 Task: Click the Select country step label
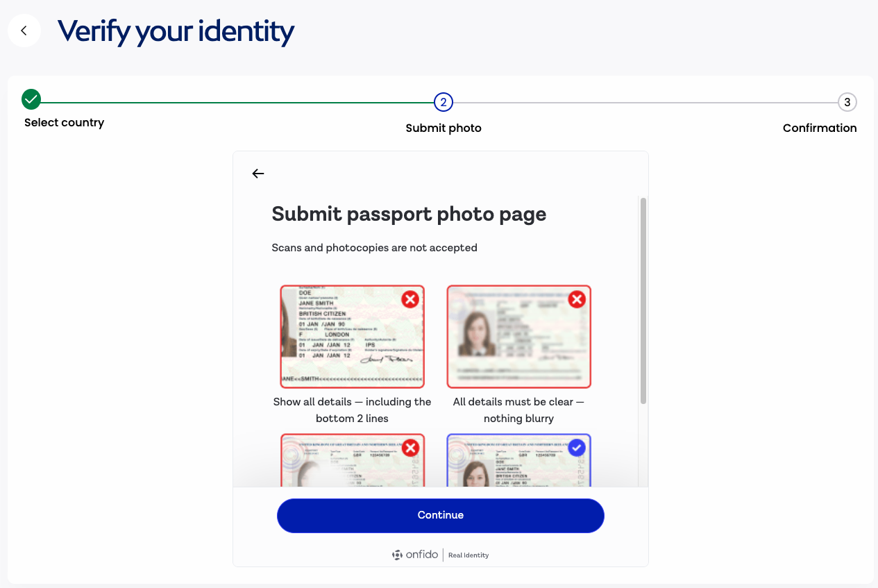click(64, 122)
